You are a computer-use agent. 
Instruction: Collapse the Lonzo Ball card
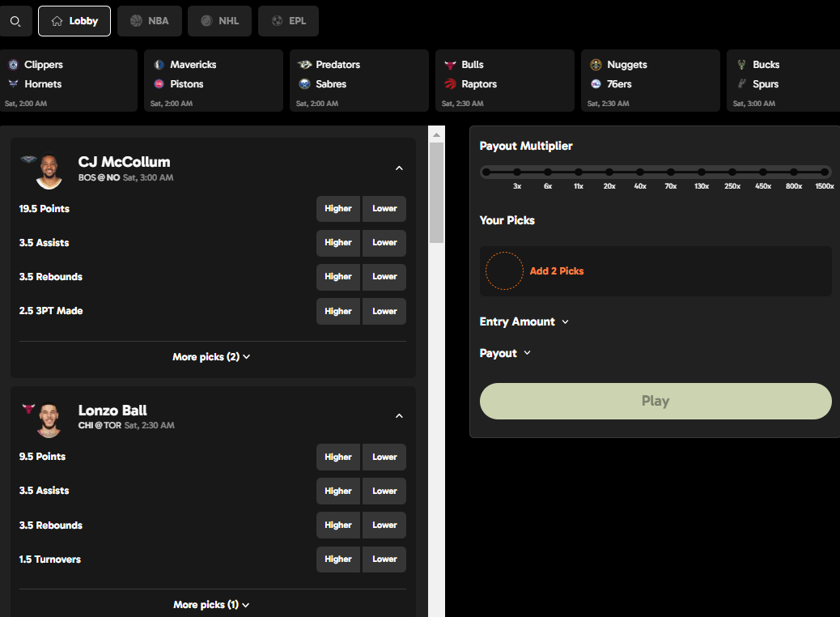399,416
